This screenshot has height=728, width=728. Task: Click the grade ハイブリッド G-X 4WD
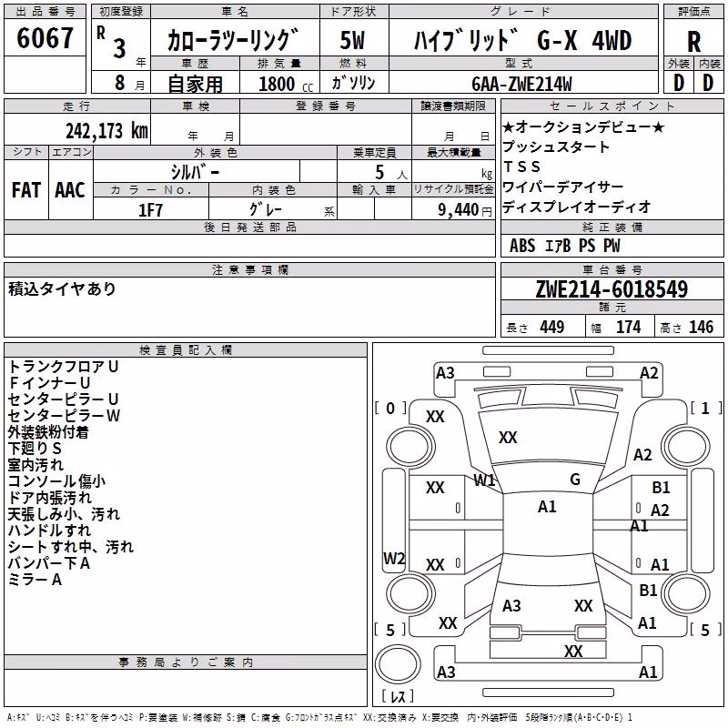click(522, 40)
